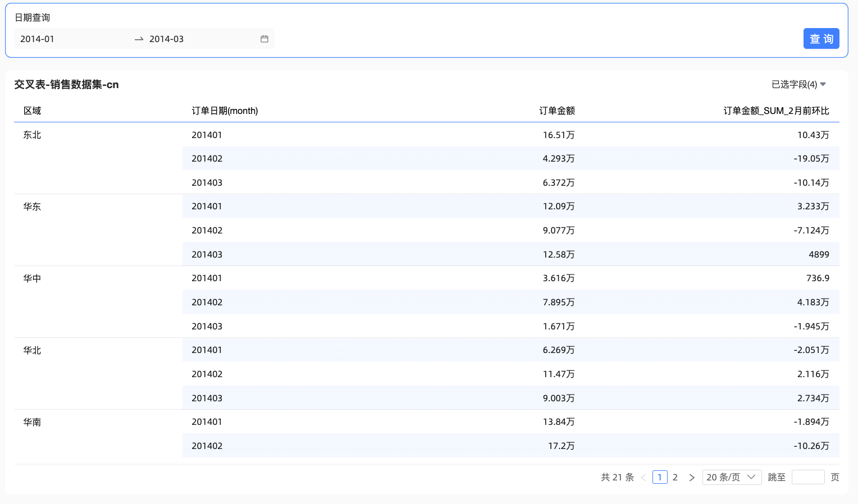
Task: Click the 10.43万 comparison value
Action: click(813, 135)
